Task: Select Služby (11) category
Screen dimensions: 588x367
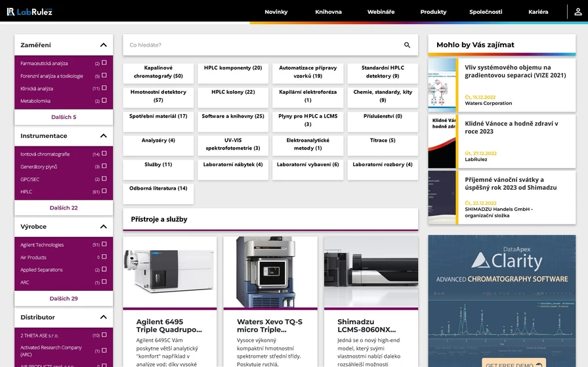Action: 158,169
